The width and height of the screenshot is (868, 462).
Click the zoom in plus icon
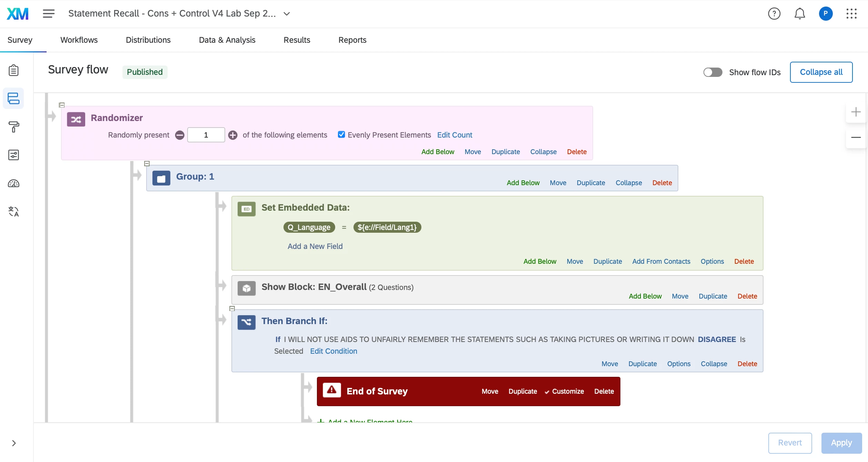point(856,112)
